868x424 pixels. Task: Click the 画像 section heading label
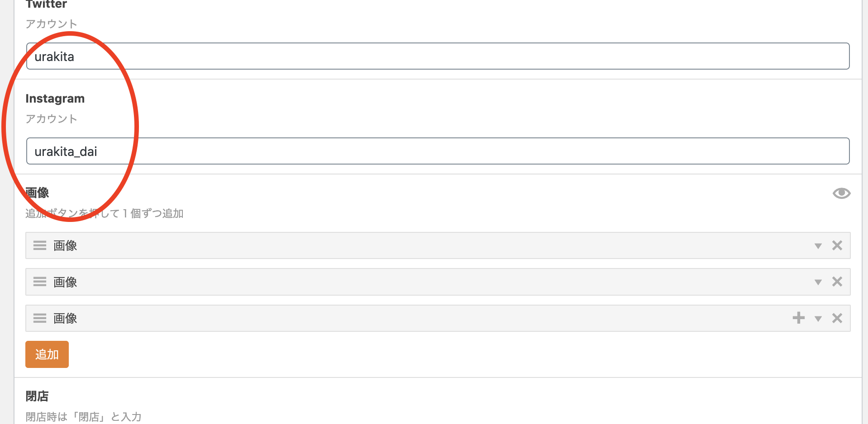[37, 193]
